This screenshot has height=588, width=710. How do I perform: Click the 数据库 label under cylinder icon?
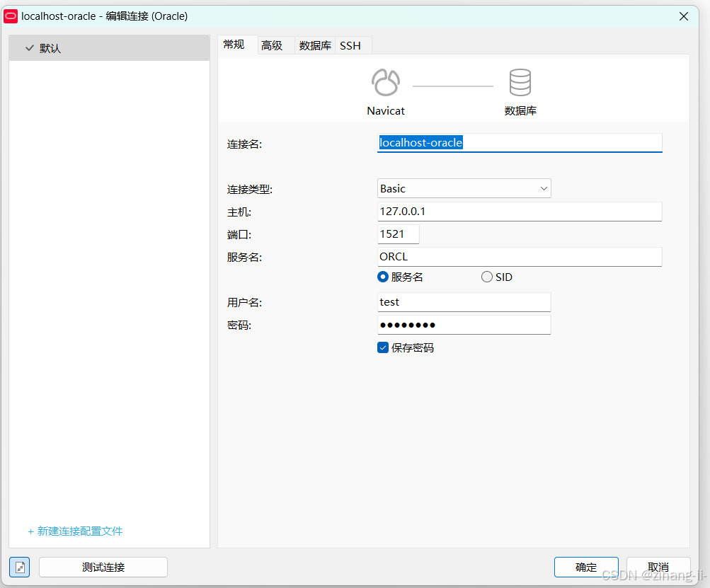(520, 111)
